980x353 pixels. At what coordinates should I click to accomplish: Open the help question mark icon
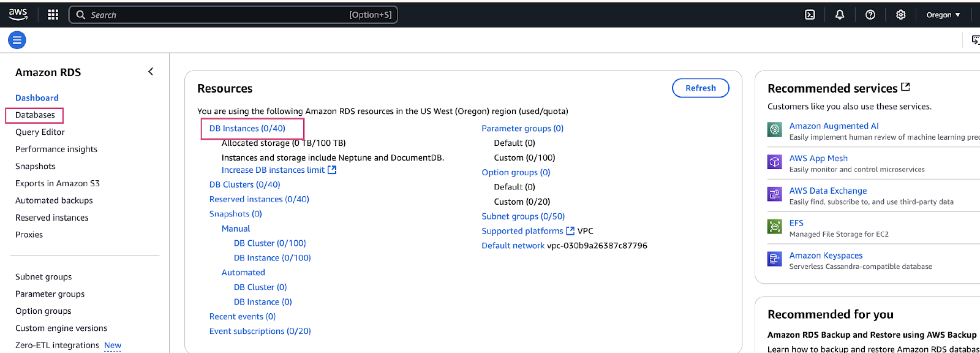tap(870, 15)
